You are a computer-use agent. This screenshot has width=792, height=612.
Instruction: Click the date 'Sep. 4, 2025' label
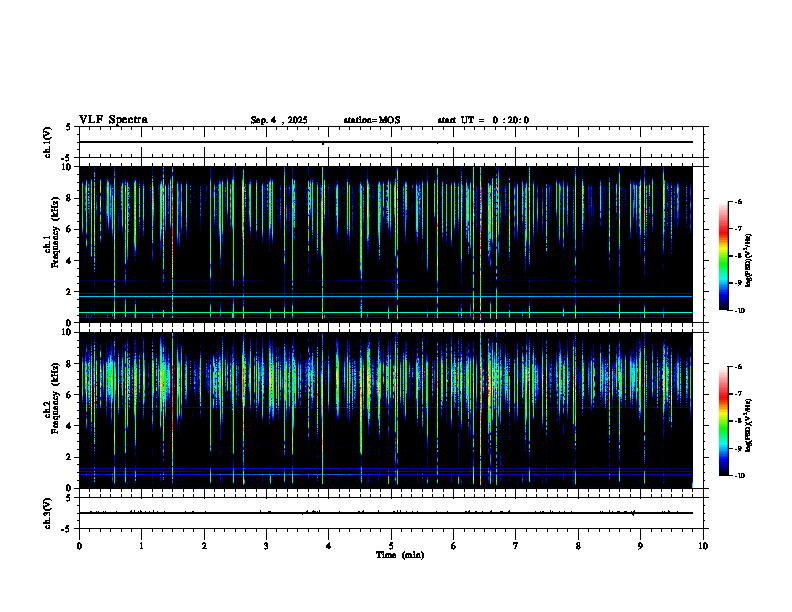click(x=279, y=120)
